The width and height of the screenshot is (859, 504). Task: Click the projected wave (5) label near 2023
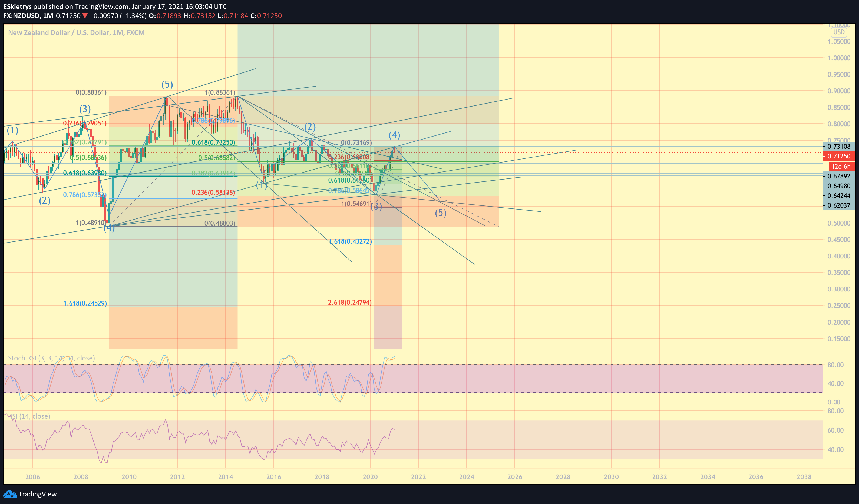pyautogui.click(x=440, y=213)
